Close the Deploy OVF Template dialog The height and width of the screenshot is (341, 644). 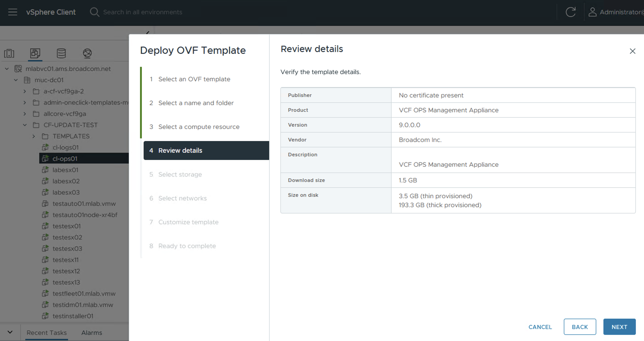click(x=632, y=51)
